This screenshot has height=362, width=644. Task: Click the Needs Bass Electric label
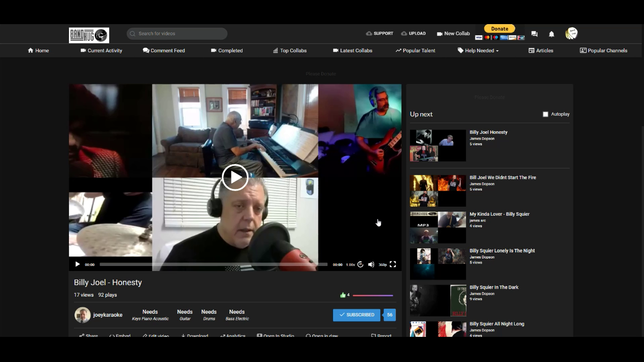[x=237, y=315]
